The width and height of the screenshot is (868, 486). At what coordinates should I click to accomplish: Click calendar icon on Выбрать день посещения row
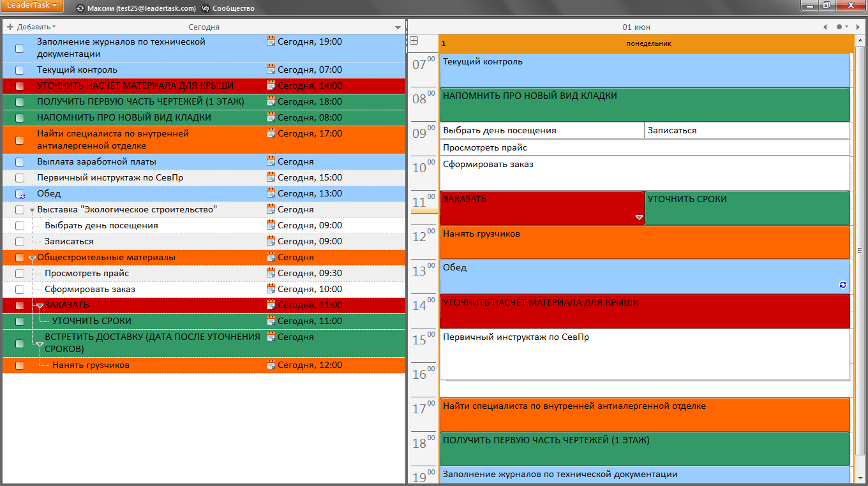coord(271,225)
